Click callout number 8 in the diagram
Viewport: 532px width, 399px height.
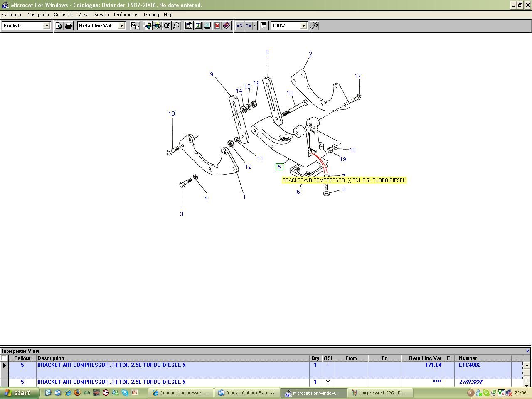tap(344, 189)
